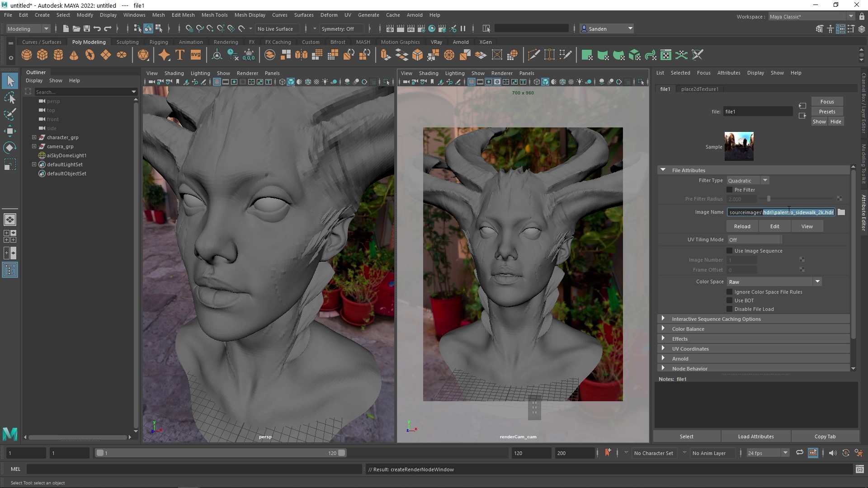
Task: Open the Filter Type Quadratic dropdown
Action: coord(765,180)
